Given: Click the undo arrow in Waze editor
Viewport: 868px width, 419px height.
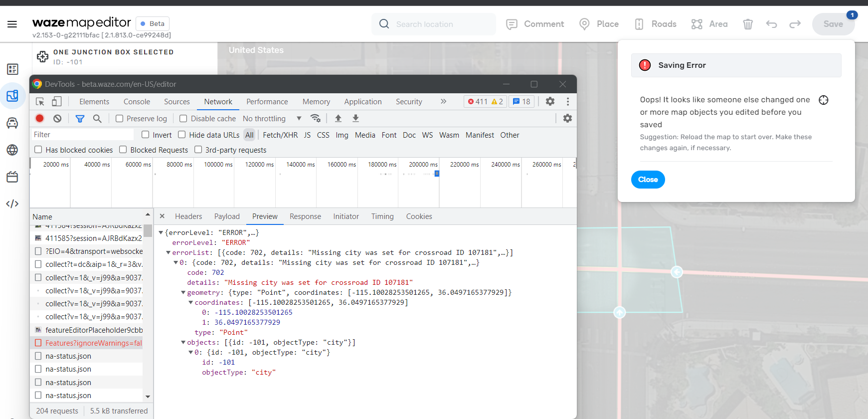Looking at the screenshot, I should pyautogui.click(x=771, y=24).
